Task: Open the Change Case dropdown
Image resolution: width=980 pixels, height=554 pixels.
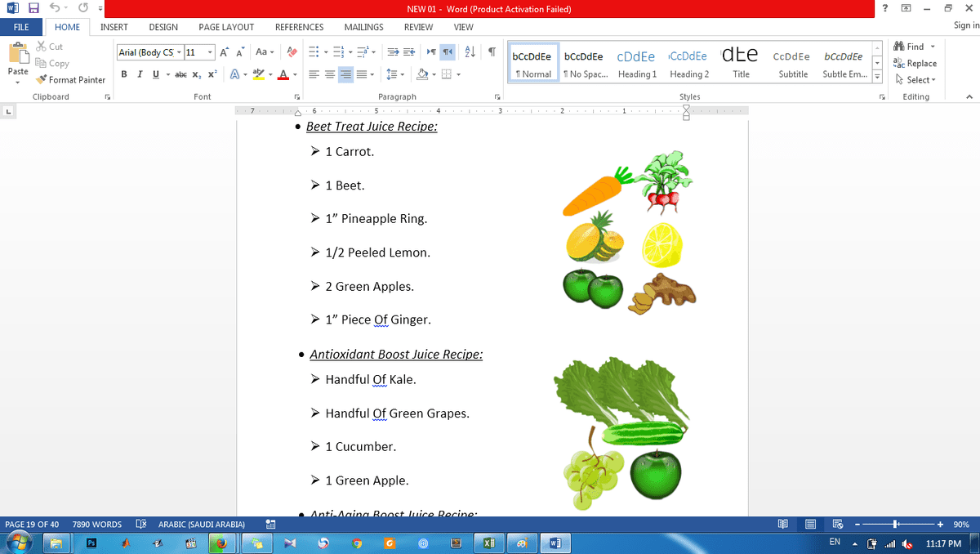Action: pos(265,52)
